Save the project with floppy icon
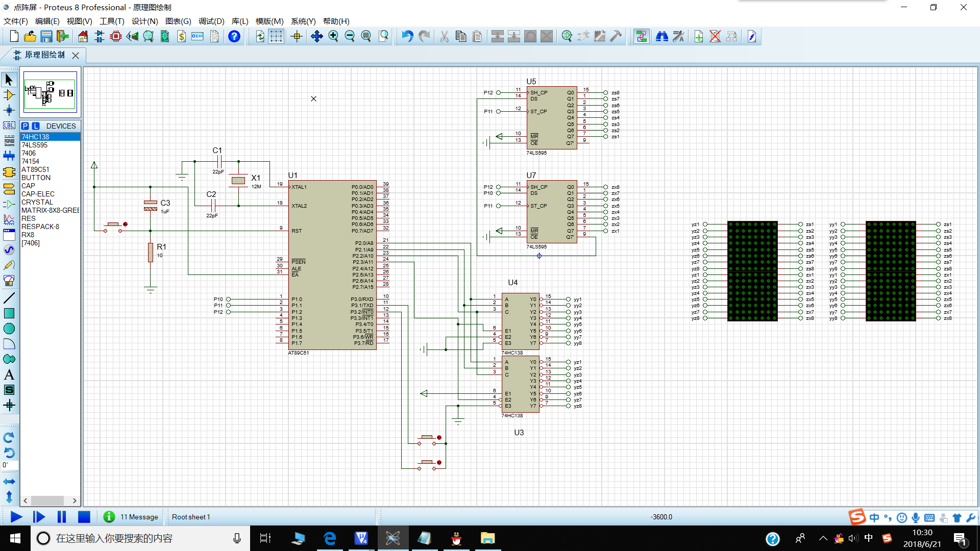Viewport: 980px width, 551px height. (46, 36)
